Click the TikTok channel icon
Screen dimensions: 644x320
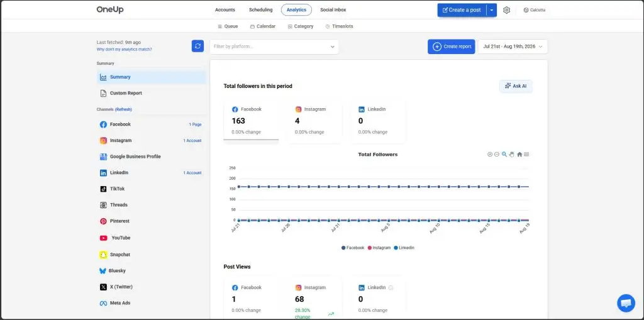(104, 189)
